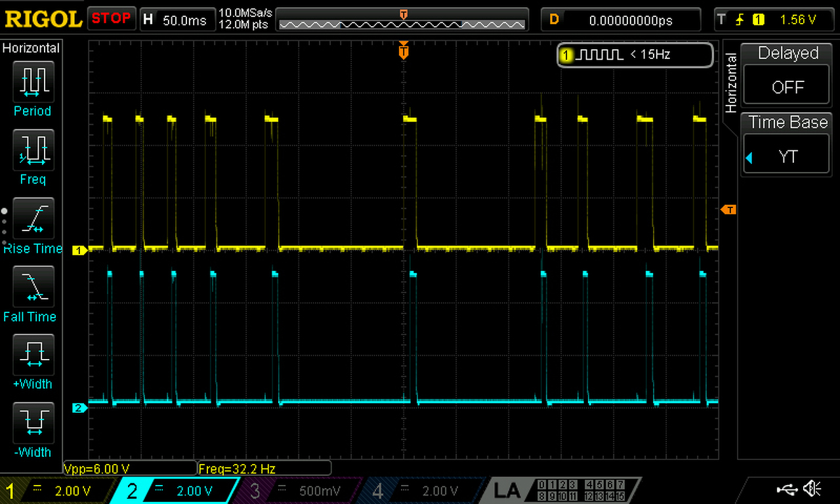Click the STOP run status indicator

pyautogui.click(x=111, y=18)
